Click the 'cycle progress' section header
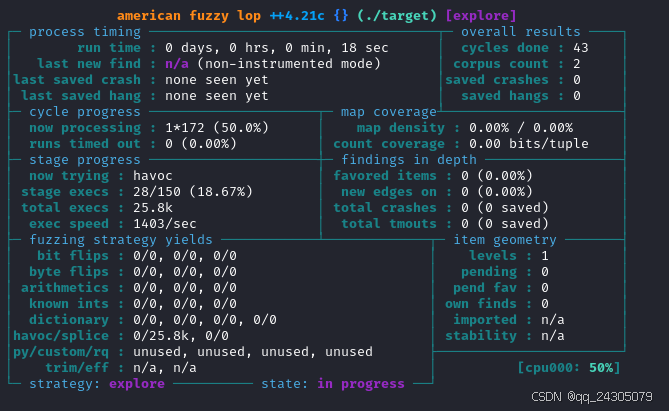669x411 pixels. click(x=84, y=112)
